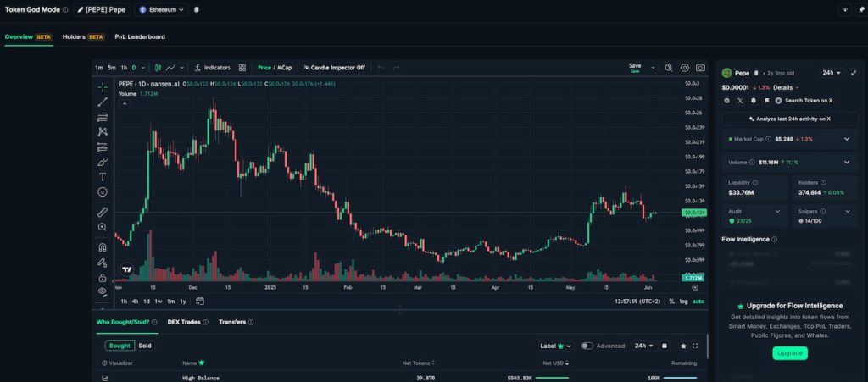Open the DEX Trades tab
Viewport: 868px width, 382px height.
pyautogui.click(x=187, y=322)
